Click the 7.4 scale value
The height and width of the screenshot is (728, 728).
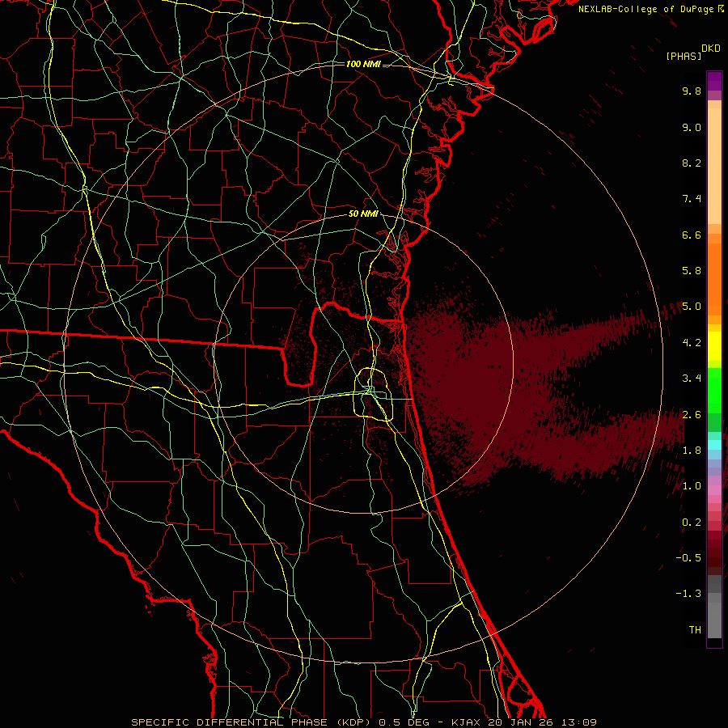692,199
